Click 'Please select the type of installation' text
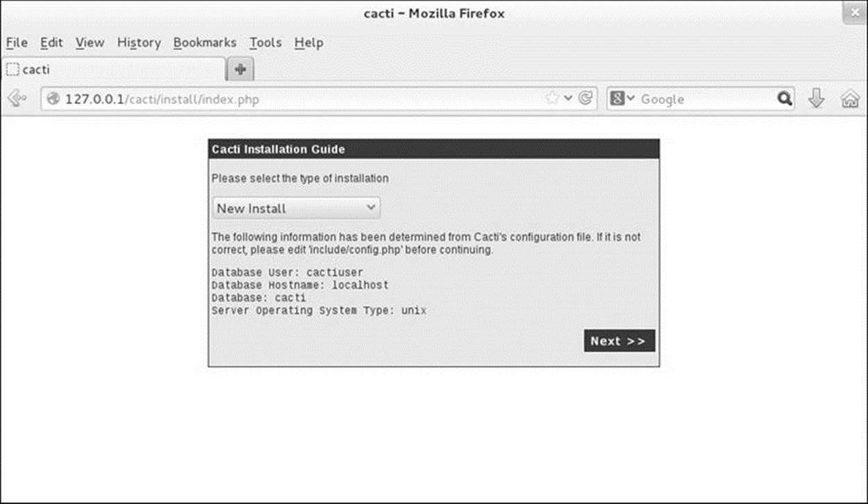The height and width of the screenshot is (504, 868). [300, 178]
